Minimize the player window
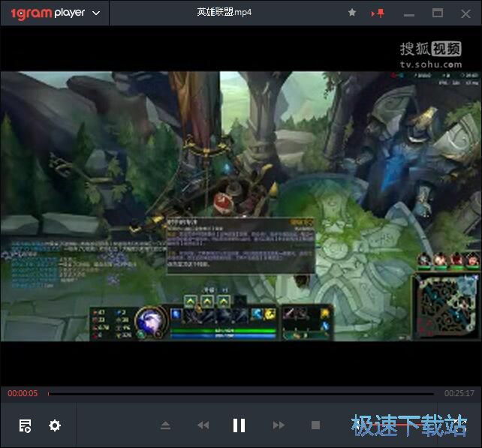The width and height of the screenshot is (482, 448). 409,15
